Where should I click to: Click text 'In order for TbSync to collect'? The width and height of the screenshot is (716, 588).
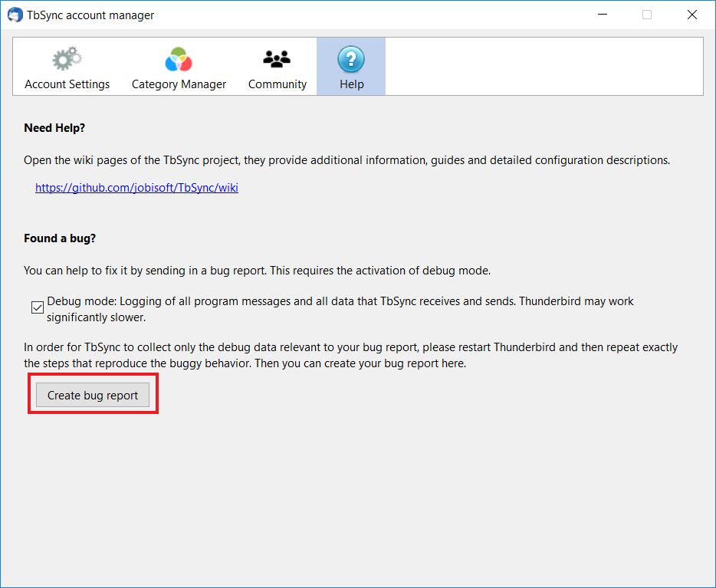350,355
